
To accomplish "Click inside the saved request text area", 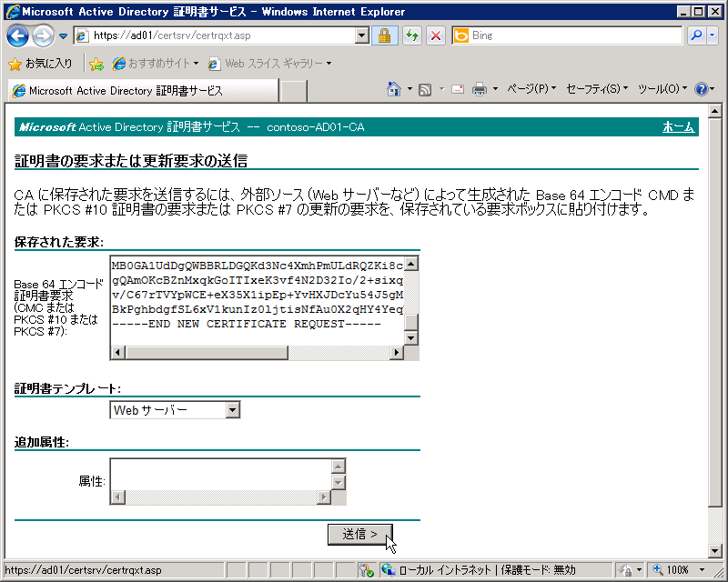I will [x=257, y=300].
